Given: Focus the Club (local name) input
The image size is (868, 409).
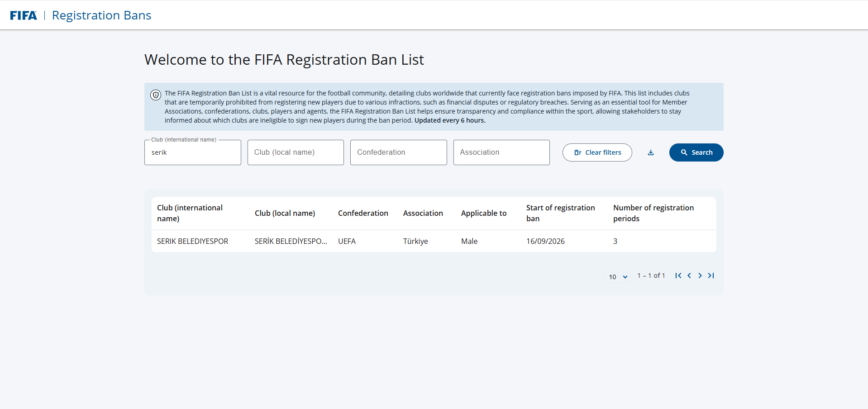Looking at the screenshot, I should 296,152.
